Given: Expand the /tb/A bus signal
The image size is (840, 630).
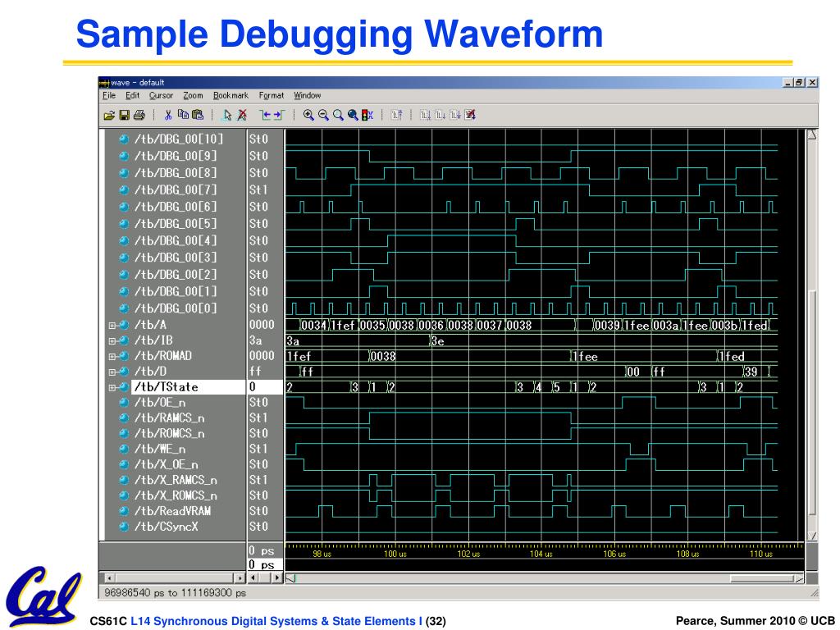Looking at the screenshot, I should 112,325.
